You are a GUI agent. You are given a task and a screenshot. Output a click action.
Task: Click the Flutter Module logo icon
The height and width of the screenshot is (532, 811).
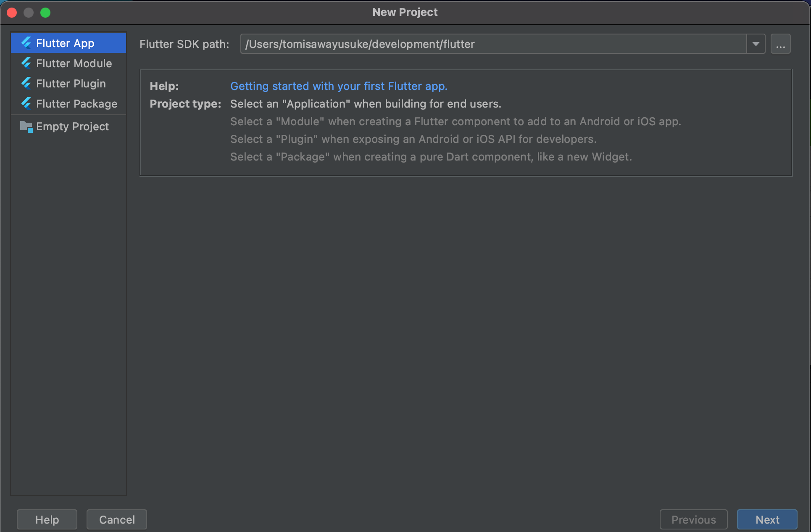26,63
